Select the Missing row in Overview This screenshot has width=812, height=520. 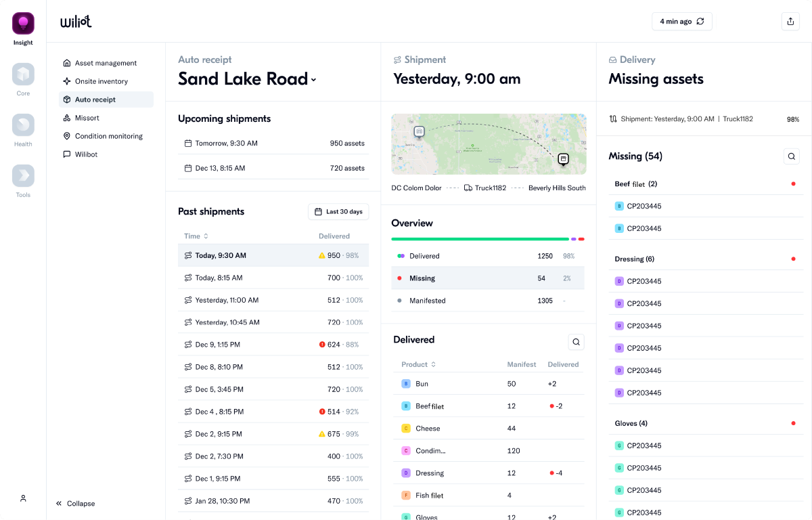point(487,278)
